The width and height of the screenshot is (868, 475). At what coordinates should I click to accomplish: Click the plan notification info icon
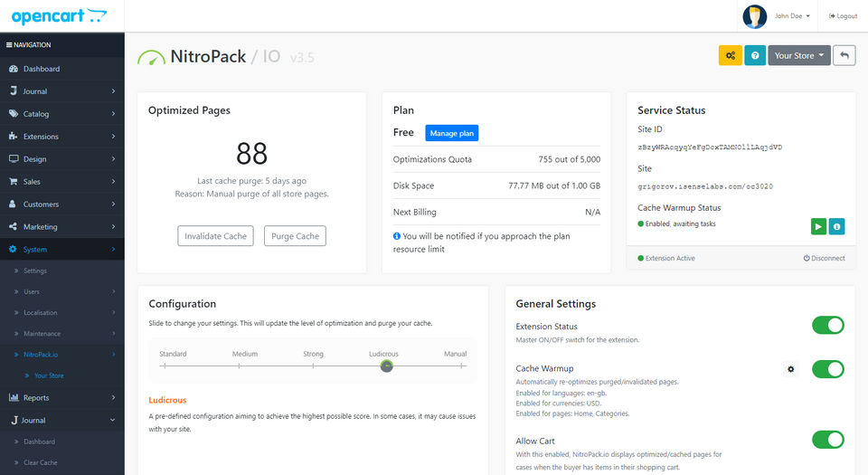point(396,236)
